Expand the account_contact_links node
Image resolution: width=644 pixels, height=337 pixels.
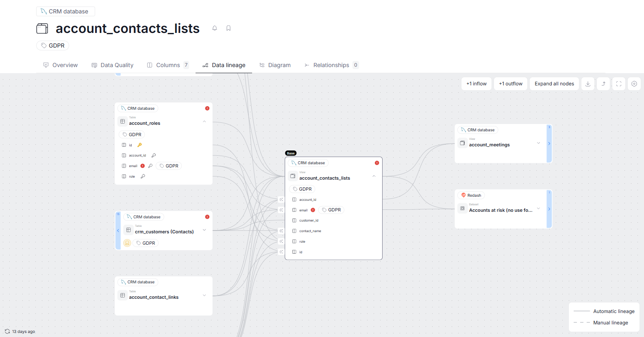point(205,295)
